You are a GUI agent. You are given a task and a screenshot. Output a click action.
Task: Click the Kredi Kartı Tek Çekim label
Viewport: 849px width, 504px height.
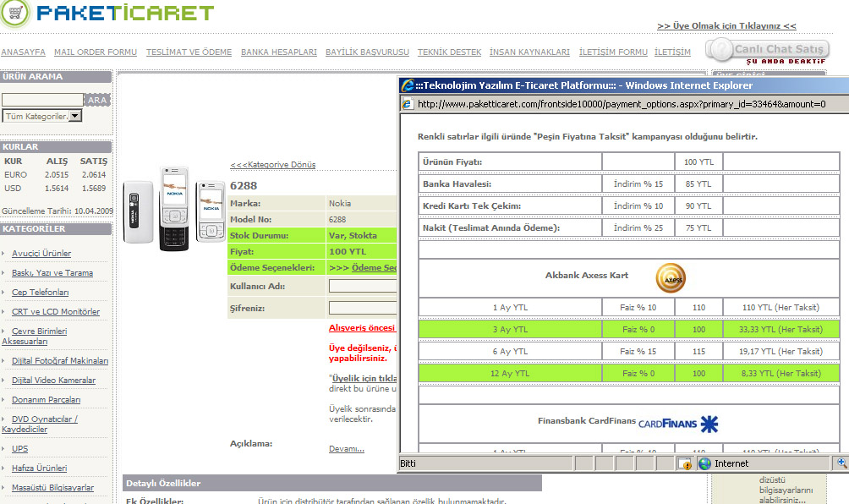pos(472,205)
